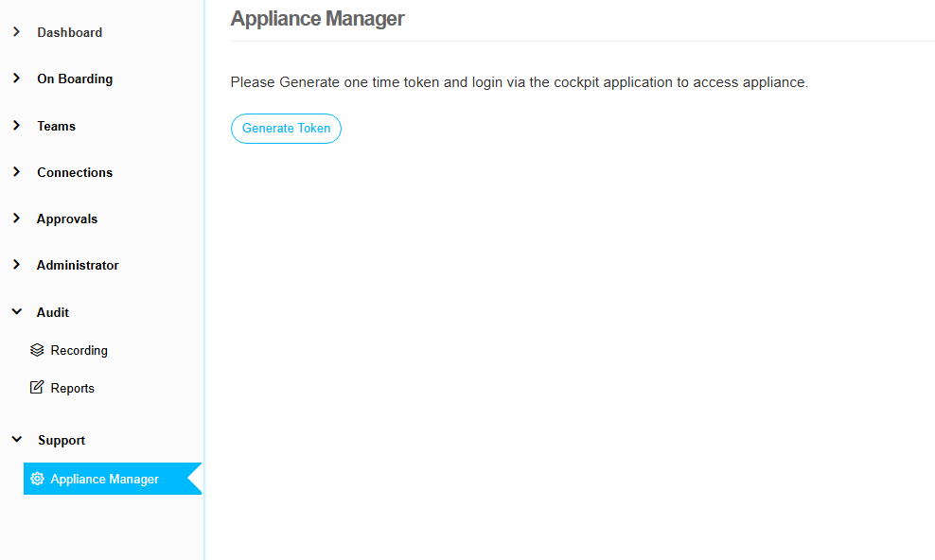Click the Appliance Manager page heading

pos(317,19)
